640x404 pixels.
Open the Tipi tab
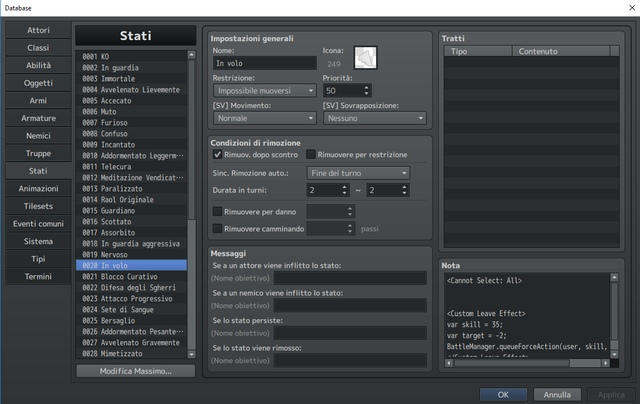tap(38, 258)
